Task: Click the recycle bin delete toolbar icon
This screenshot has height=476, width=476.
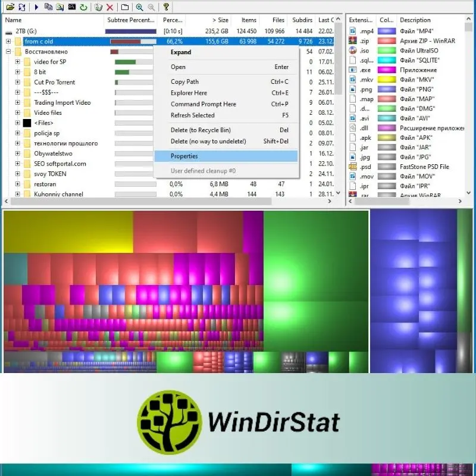Action: (x=98, y=7)
